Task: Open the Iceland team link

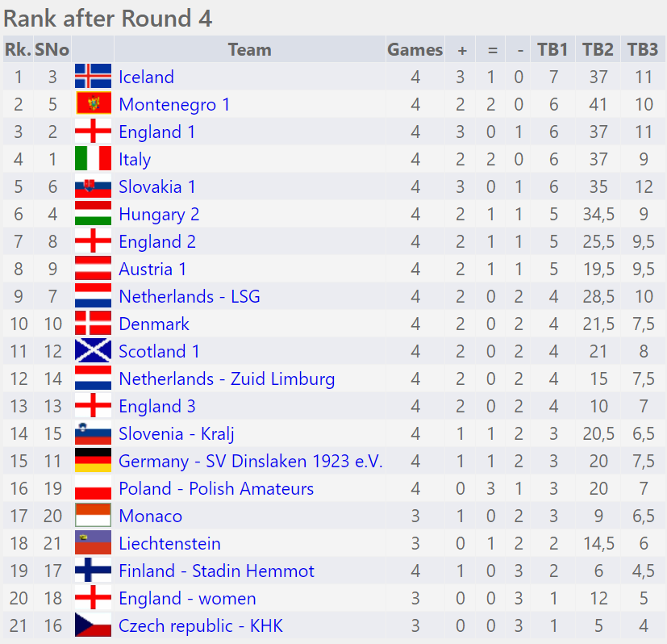Action: [x=146, y=77]
